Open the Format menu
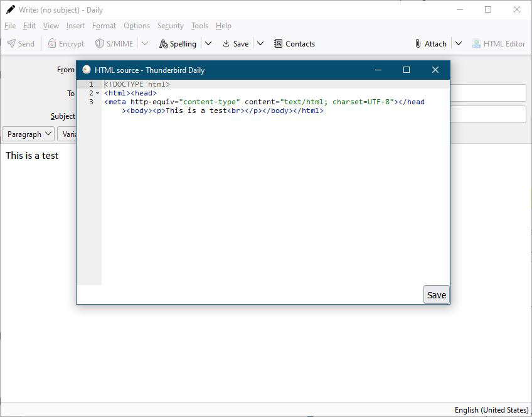The image size is (532, 417). [104, 26]
